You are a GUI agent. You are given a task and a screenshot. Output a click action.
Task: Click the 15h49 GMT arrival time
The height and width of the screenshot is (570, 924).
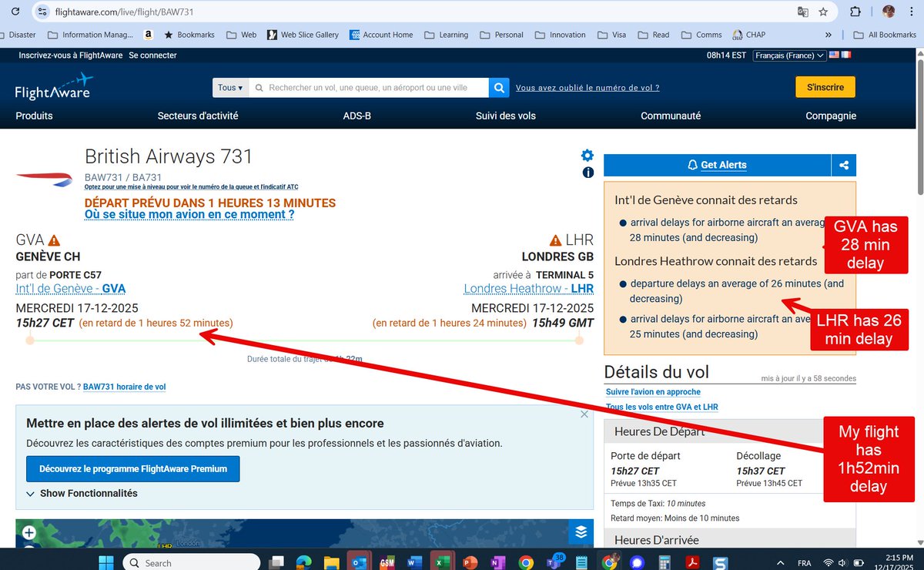click(563, 323)
